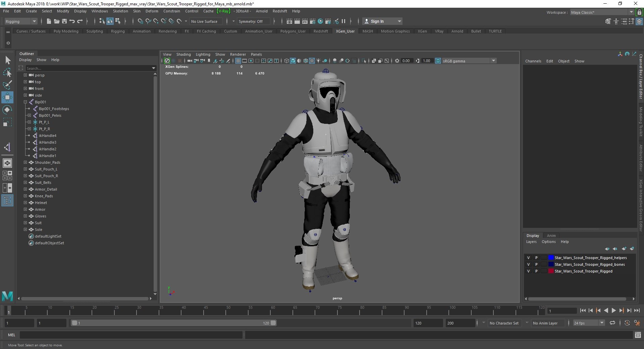Click the blue color swatch of Rigged_helpers layer
This screenshot has width=644, height=349.
coord(551,258)
